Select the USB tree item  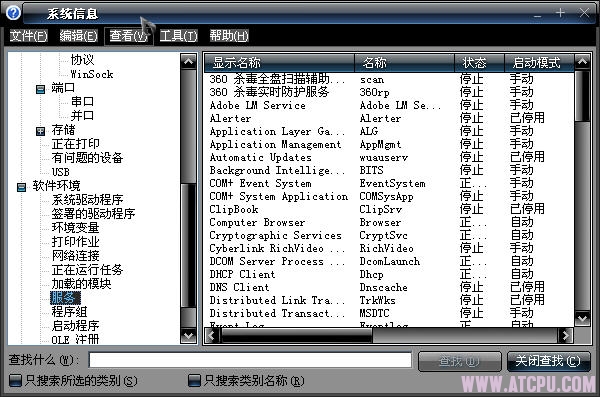click(61, 172)
